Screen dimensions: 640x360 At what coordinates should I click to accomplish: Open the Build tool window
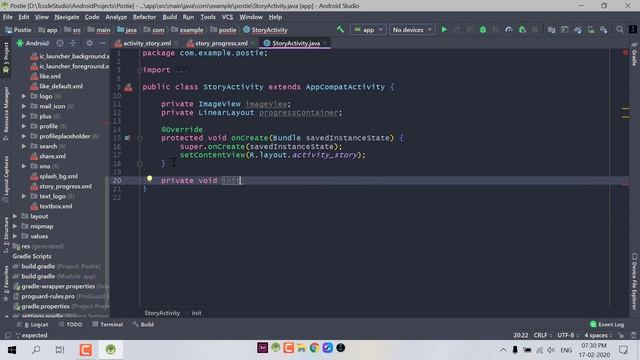143,324
